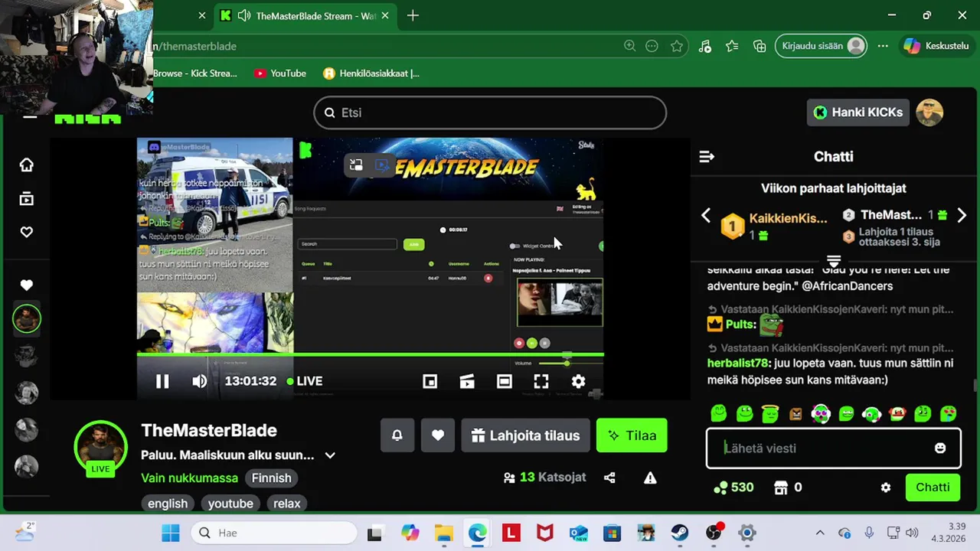Open emoji picker in message field
980x551 pixels.
pyautogui.click(x=940, y=448)
